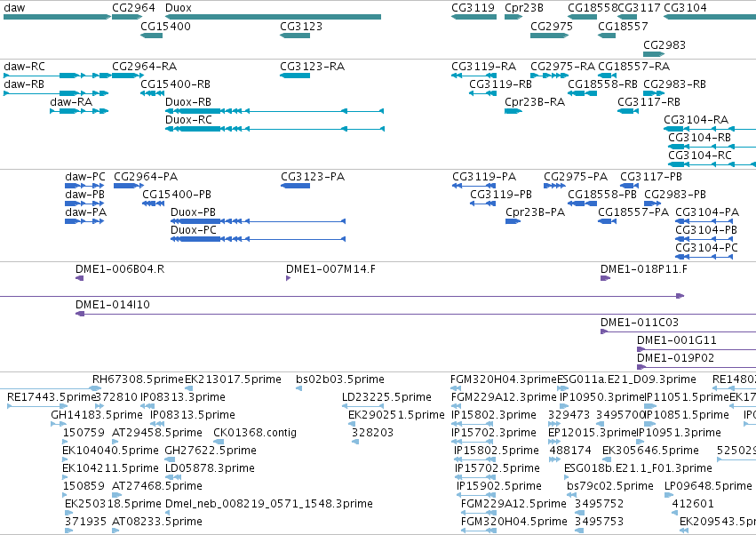This screenshot has width=756, height=535.
Task: Select the RH67308.5prime EST label
Action: tap(138, 379)
